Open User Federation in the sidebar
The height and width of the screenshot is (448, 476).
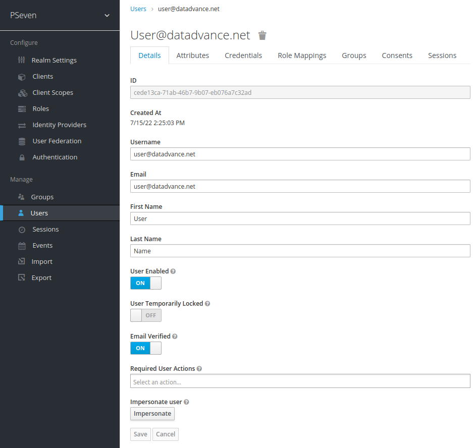pyautogui.click(x=57, y=141)
